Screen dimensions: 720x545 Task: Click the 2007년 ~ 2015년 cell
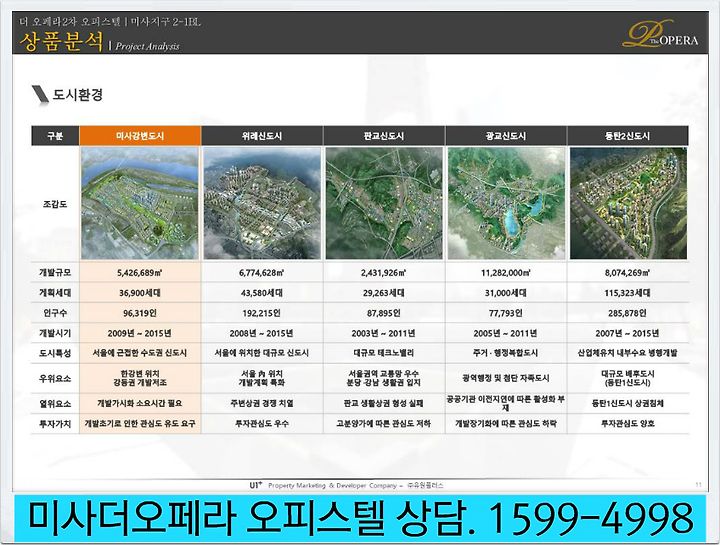(628, 333)
